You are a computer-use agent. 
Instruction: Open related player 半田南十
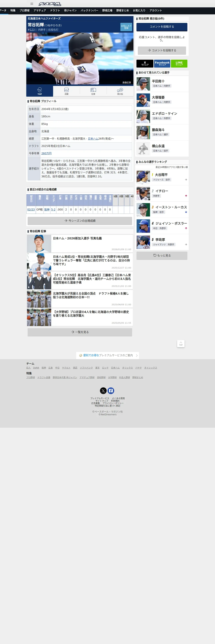pos(162,84)
